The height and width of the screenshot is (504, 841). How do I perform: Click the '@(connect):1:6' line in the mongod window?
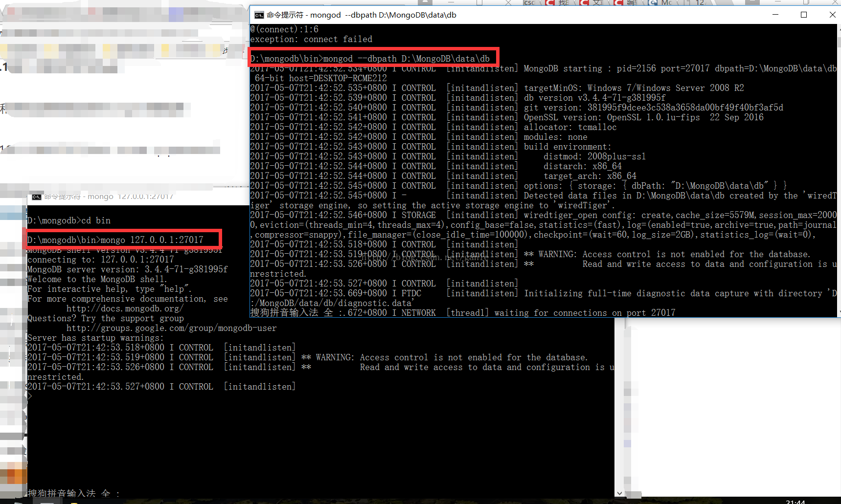(x=284, y=29)
